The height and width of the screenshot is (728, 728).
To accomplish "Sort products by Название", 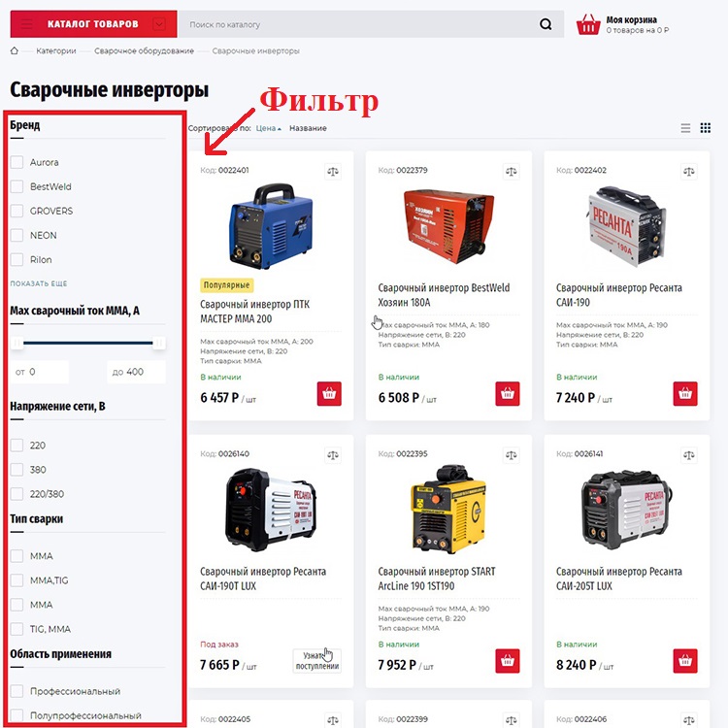I will click(x=308, y=128).
